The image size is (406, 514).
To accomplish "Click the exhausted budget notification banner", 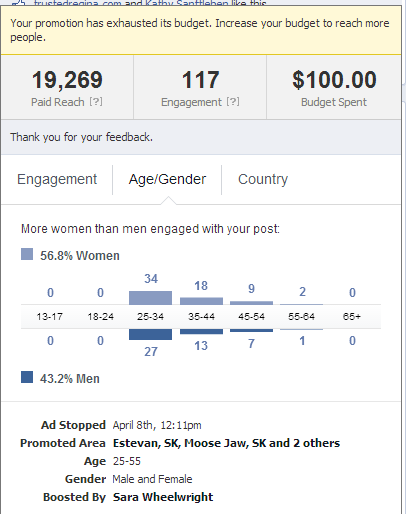I will [x=201, y=30].
